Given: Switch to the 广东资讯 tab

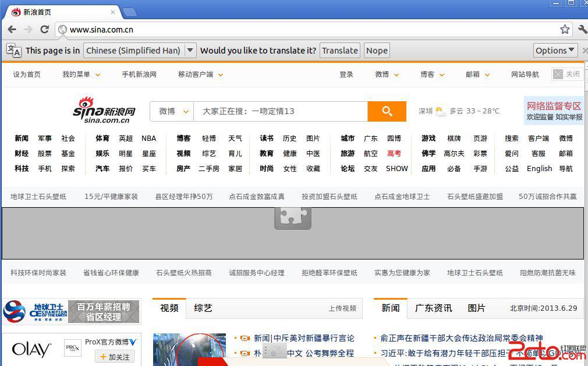Looking at the screenshot, I should (x=434, y=308).
